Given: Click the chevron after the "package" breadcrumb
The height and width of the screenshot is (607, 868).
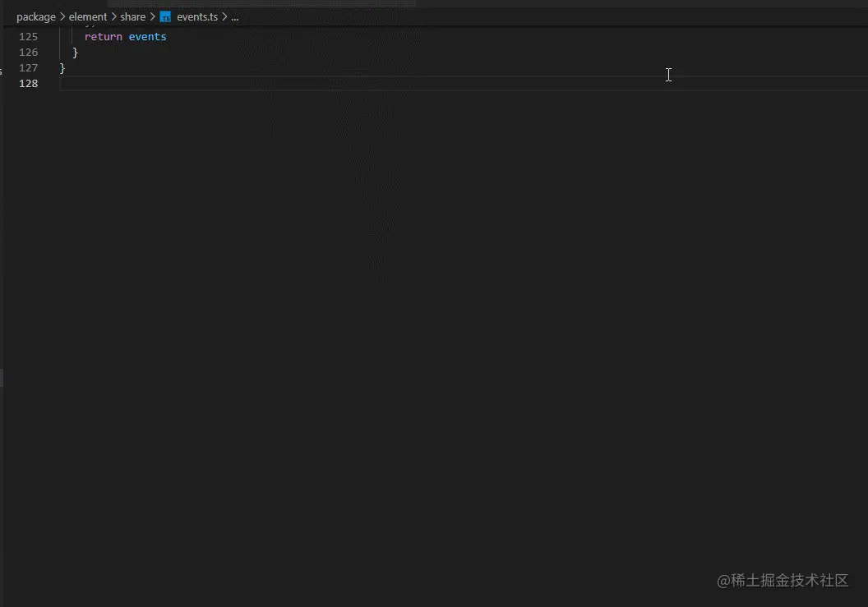Looking at the screenshot, I should [x=62, y=16].
